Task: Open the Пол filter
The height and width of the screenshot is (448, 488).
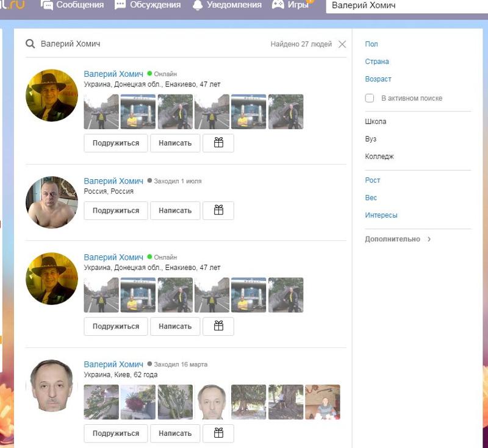Action: [371, 44]
